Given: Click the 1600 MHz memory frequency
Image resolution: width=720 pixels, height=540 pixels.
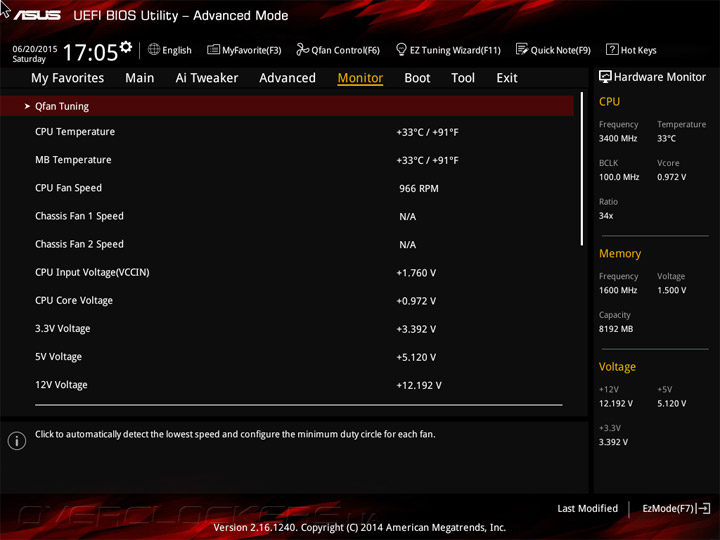Looking at the screenshot, I should pyautogui.click(x=618, y=290).
